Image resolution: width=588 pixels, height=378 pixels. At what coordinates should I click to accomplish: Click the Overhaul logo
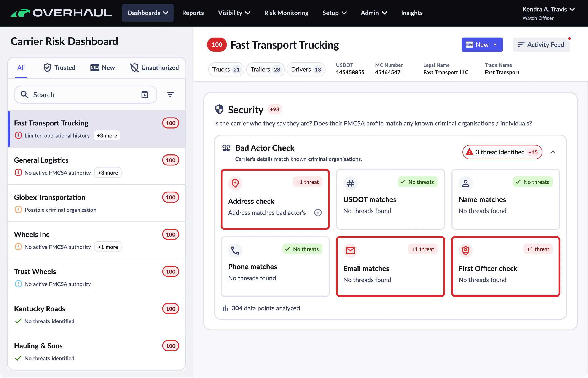(x=61, y=13)
